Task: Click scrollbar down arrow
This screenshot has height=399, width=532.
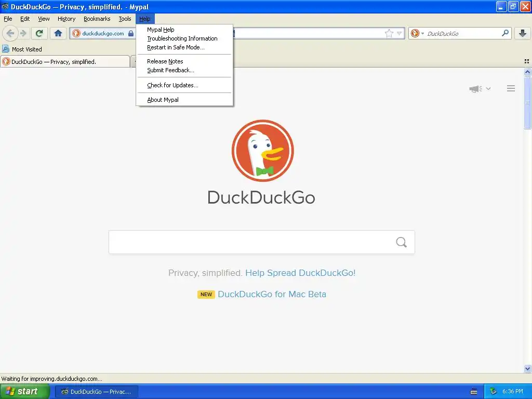Action: click(527, 369)
